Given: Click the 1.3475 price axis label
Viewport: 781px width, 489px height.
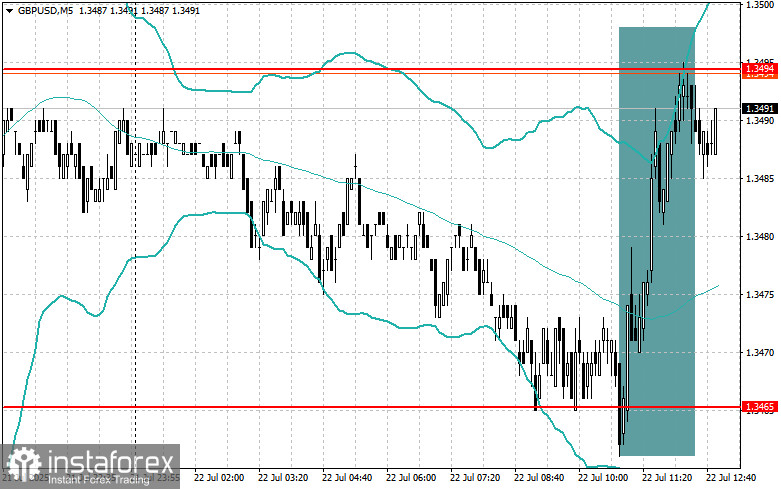Looking at the screenshot, I should (760, 295).
